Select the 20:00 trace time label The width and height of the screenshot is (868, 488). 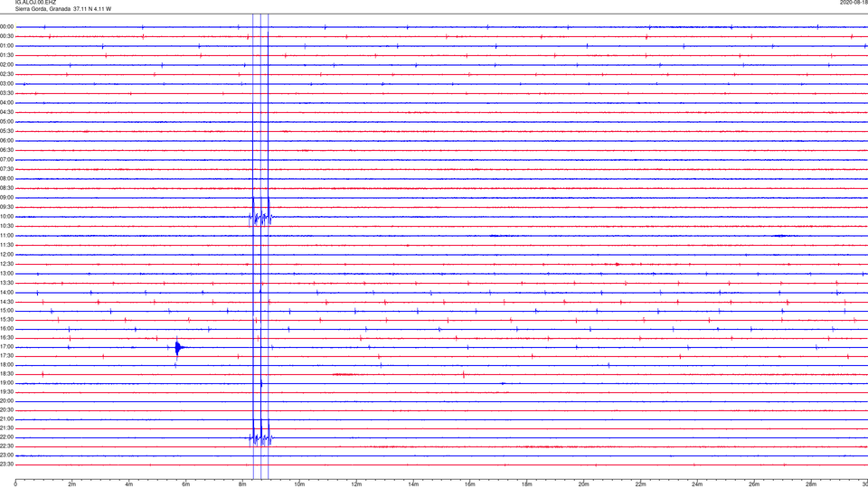pos(6,401)
